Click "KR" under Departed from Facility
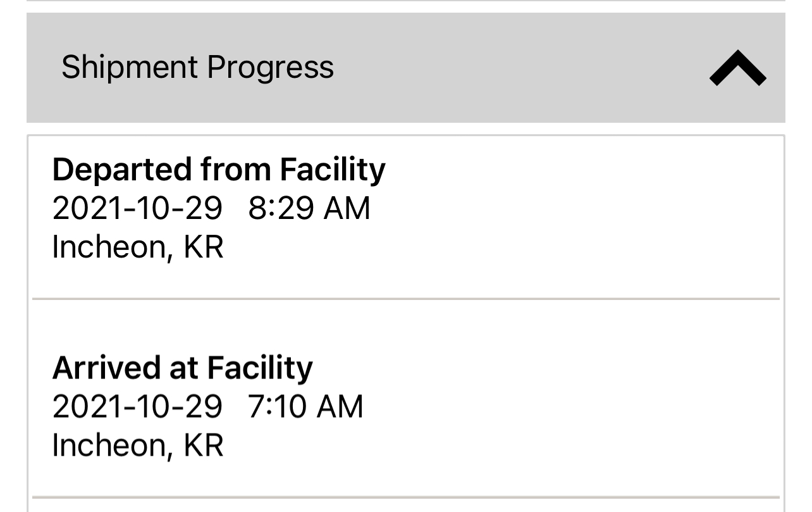Image resolution: width=812 pixels, height=512 pixels. (x=204, y=247)
